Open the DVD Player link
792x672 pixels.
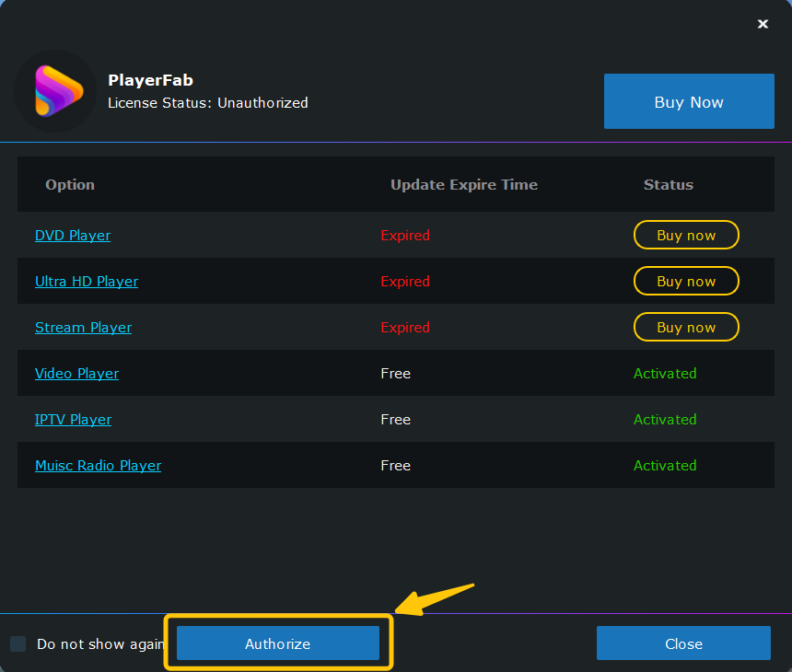73,236
